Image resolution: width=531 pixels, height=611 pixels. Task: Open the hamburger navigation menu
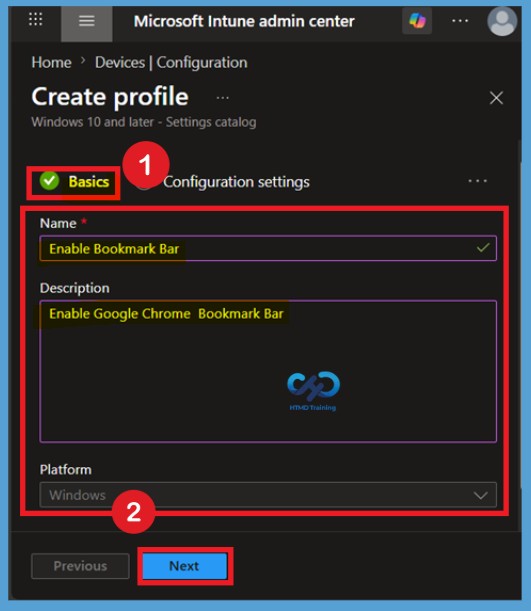(86, 21)
